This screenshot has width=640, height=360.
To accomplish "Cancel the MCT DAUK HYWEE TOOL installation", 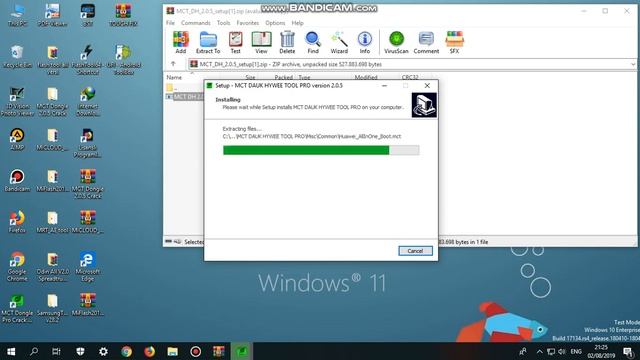I will point(415,251).
